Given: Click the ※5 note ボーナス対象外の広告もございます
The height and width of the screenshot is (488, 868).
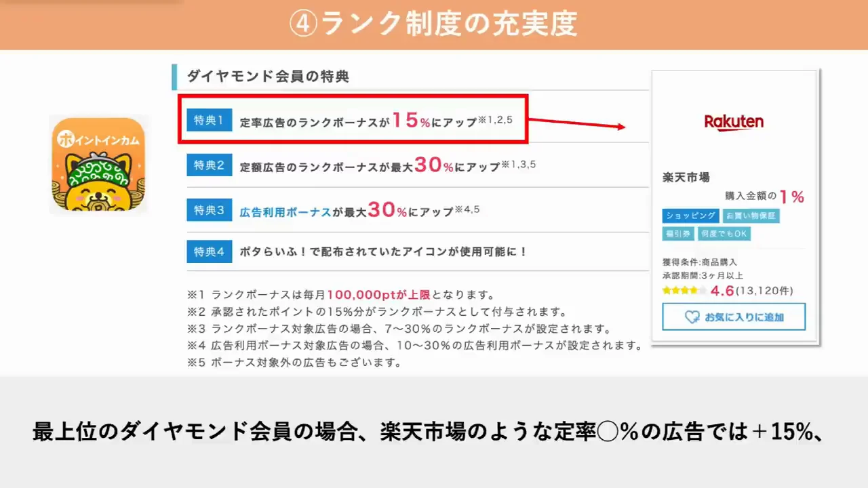Looking at the screenshot, I should click(295, 363).
